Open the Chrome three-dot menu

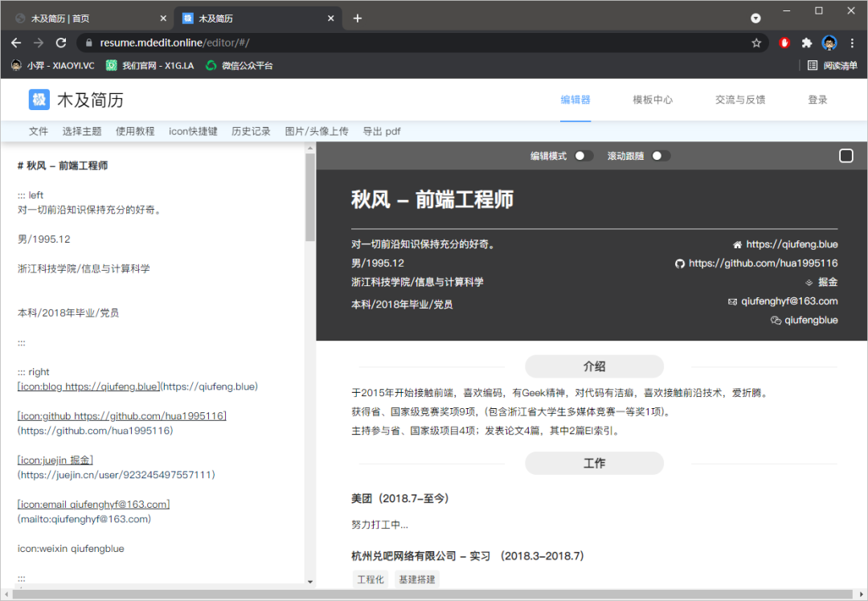(852, 43)
